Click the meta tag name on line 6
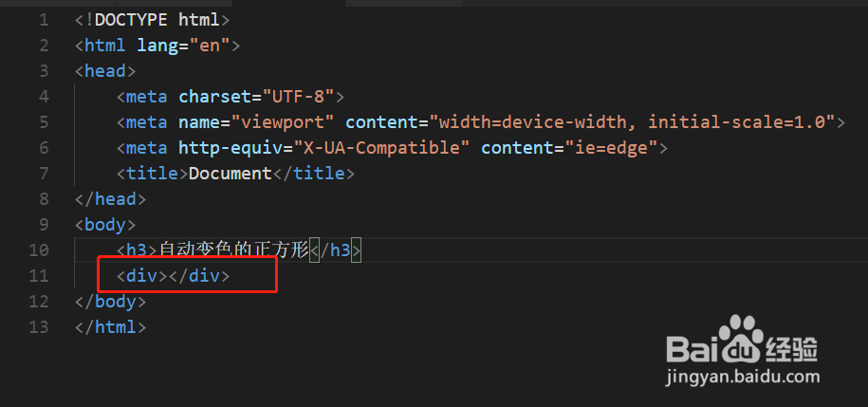Image resolution: width=868 pixels, height=407 pixels. click(x=147, y=148)
